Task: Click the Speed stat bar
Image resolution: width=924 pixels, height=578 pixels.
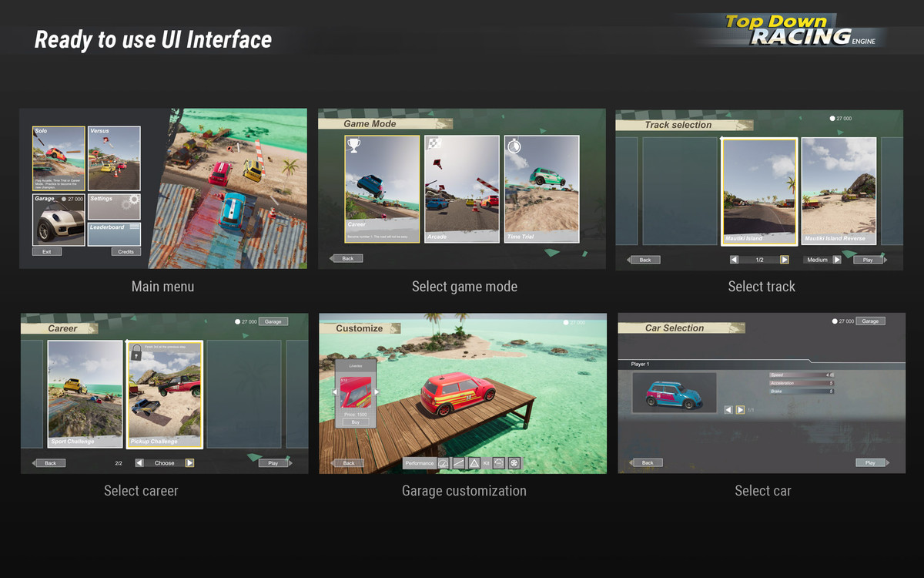Action: 802,375
